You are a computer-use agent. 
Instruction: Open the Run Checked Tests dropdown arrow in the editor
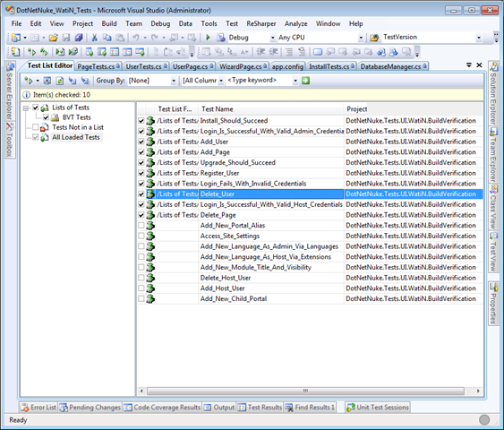38,81
